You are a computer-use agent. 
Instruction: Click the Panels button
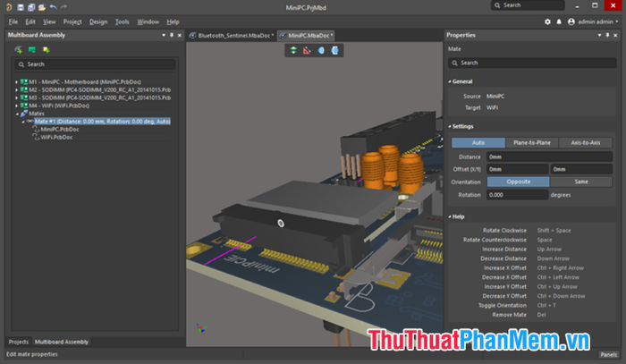[608, 354]
